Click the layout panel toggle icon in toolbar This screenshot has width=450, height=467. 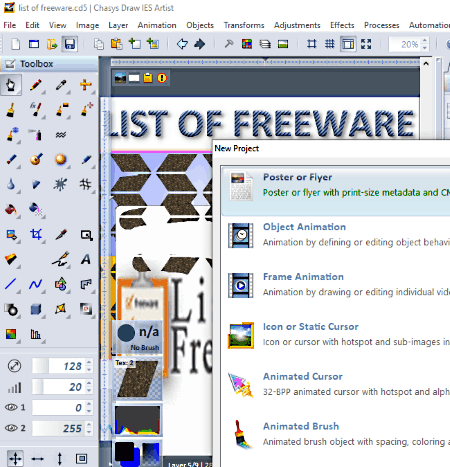pos(348,44)
